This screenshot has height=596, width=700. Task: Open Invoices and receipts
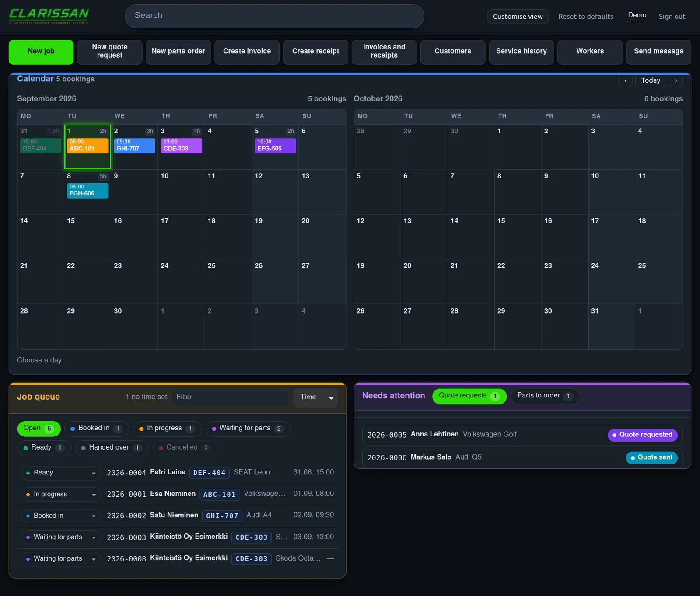point(384,52)
